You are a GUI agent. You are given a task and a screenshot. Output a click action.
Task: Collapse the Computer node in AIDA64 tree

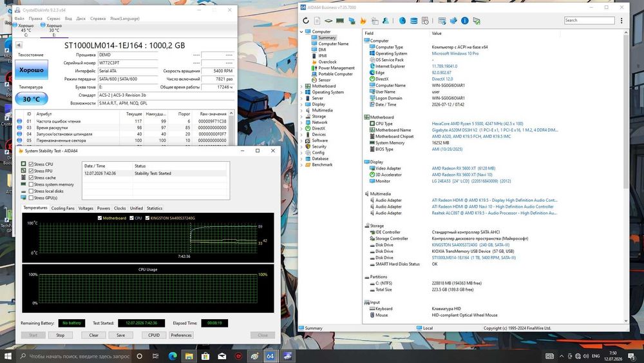click(x=301, y=32)
